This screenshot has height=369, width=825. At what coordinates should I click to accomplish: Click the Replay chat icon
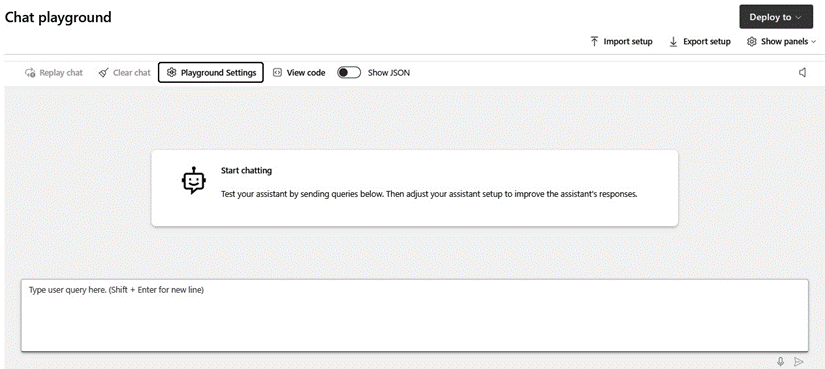pyautogui.click(x=30, y=73)
